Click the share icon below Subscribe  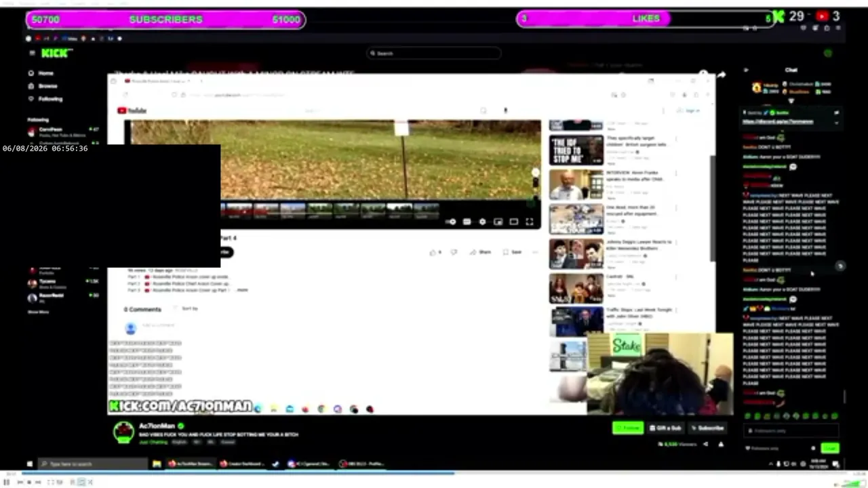[x=705, y=445]
